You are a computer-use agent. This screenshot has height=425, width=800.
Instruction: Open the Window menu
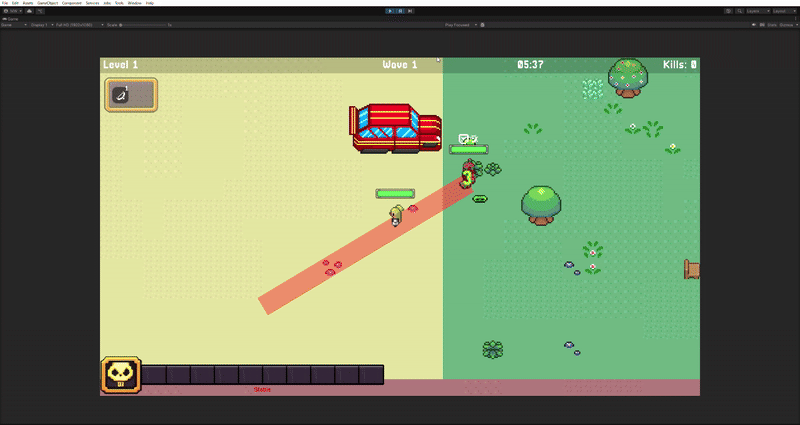(134, 3)
